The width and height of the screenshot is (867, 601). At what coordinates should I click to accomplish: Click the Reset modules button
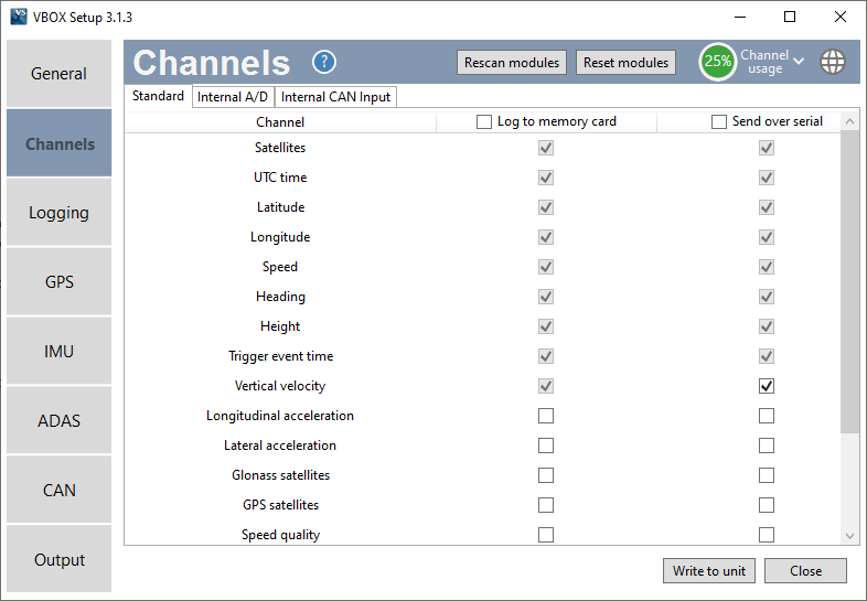pyautogui.click(x=626, y=62)
